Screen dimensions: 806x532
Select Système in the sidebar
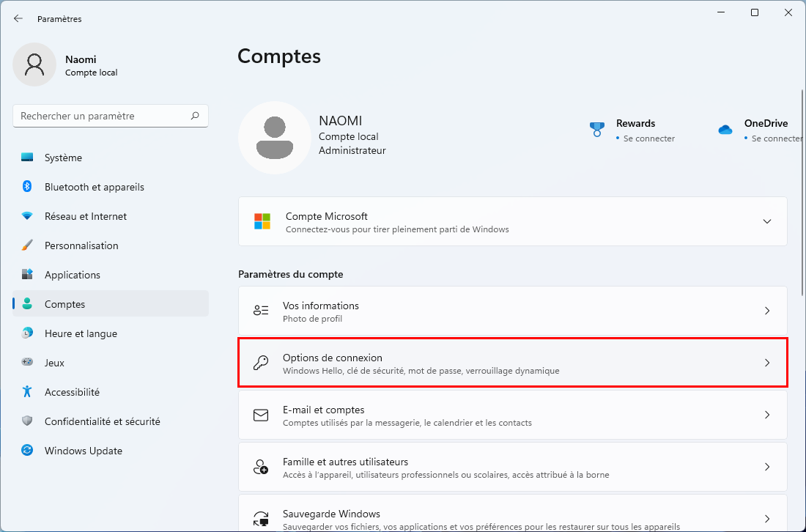111,158
